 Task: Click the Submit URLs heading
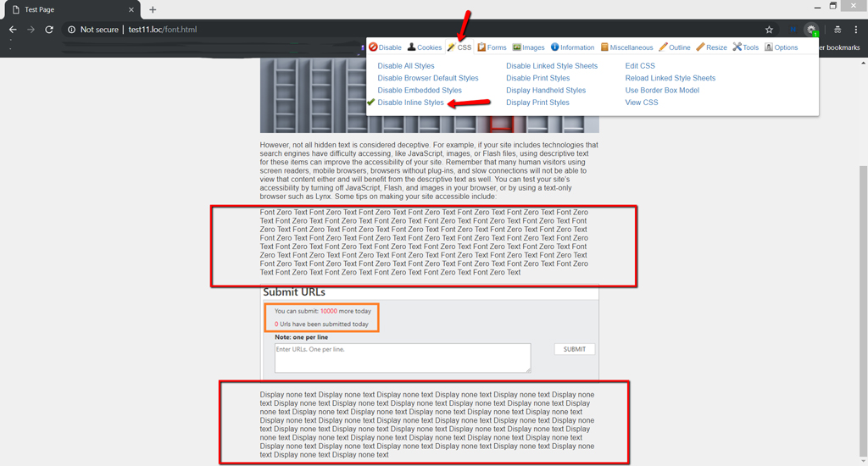coord(294,292)
